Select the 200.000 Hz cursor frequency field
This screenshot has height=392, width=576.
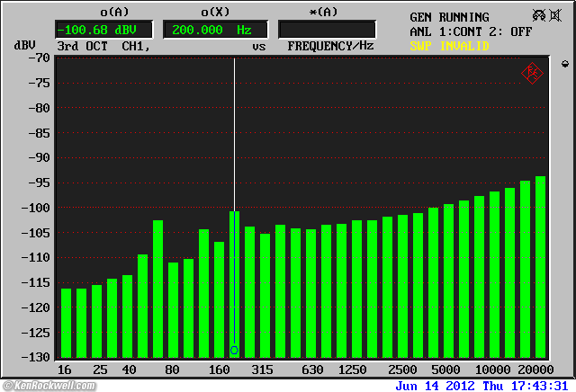(x=215, y=30)
